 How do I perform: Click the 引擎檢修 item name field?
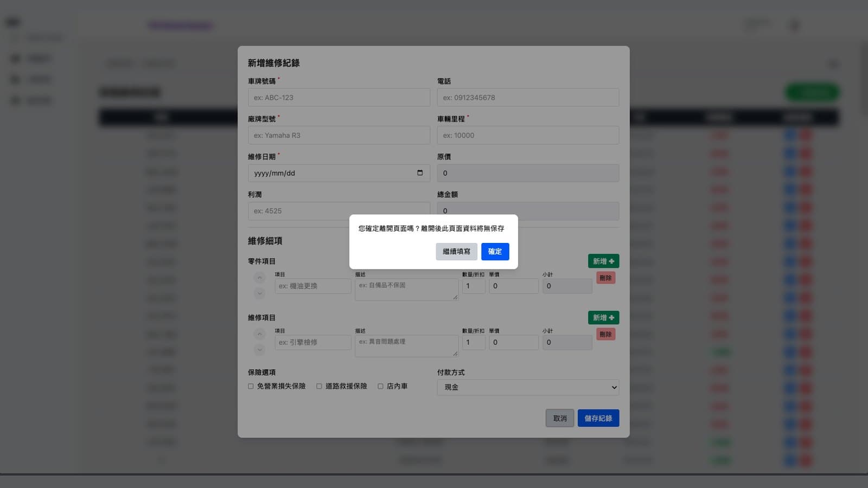(313, 342)
